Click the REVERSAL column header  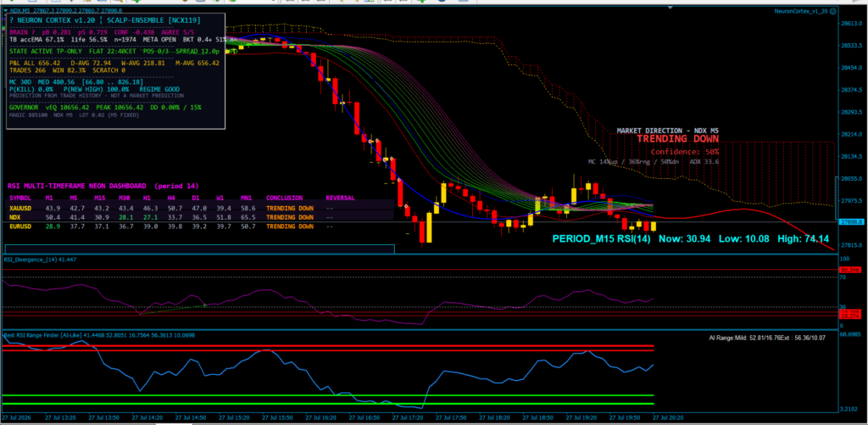(x=340, y=198)
